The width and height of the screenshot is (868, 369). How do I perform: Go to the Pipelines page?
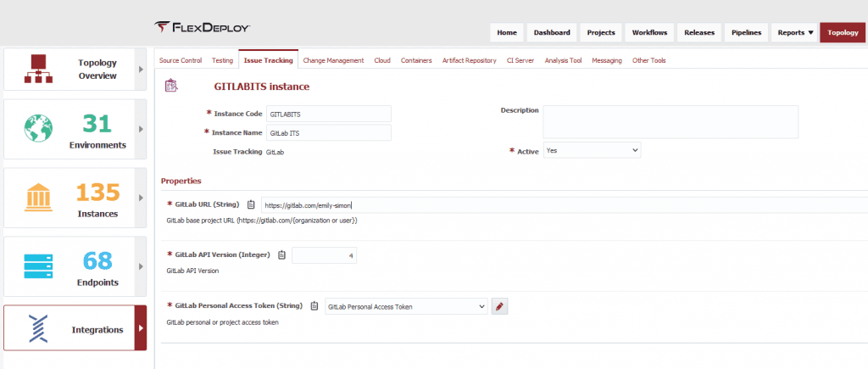pos(747,33)
